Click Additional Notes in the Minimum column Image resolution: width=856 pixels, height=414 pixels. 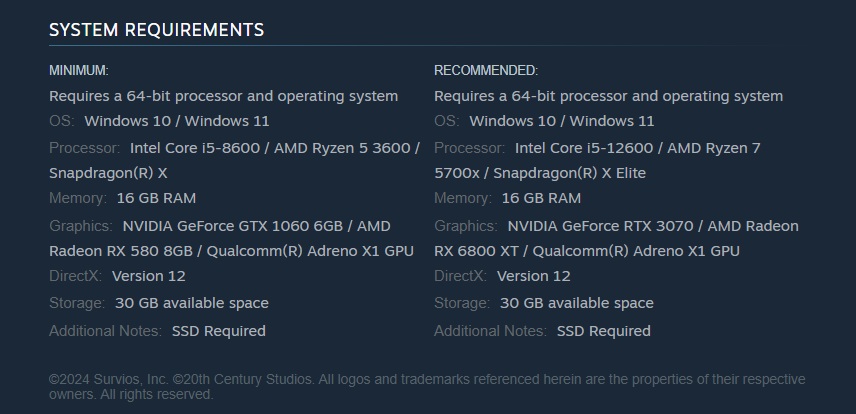tap(105, 331)
